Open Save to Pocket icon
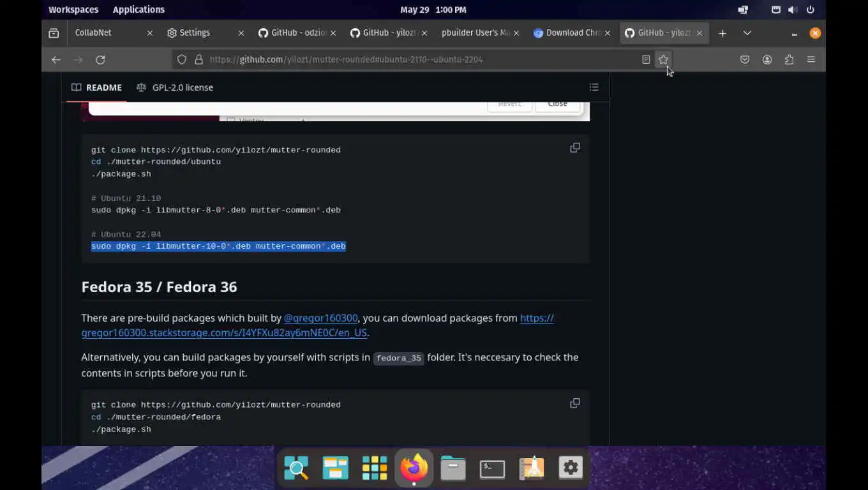868x490 pixels. pyautogui.click(x=745, y=59)
